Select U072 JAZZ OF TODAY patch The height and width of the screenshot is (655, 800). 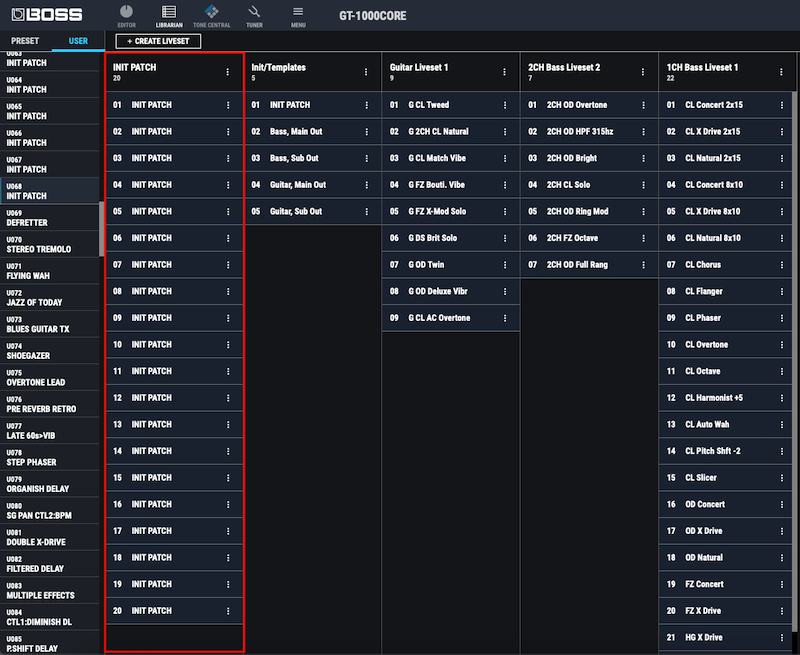click(x=49, y=297)
